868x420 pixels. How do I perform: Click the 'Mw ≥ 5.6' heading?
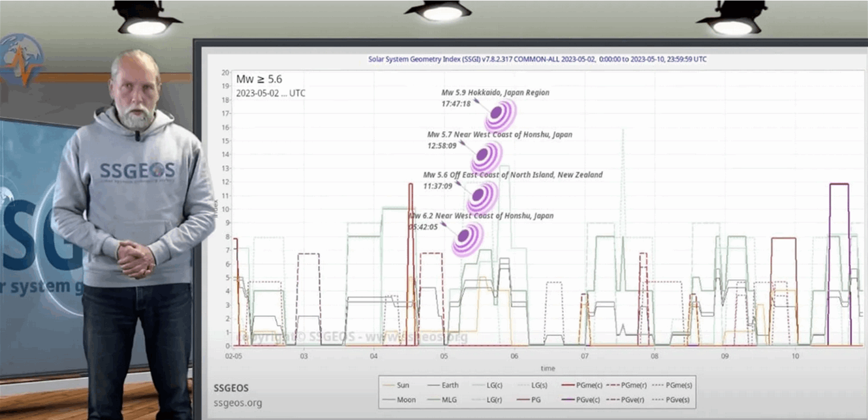tap(259, 80)
